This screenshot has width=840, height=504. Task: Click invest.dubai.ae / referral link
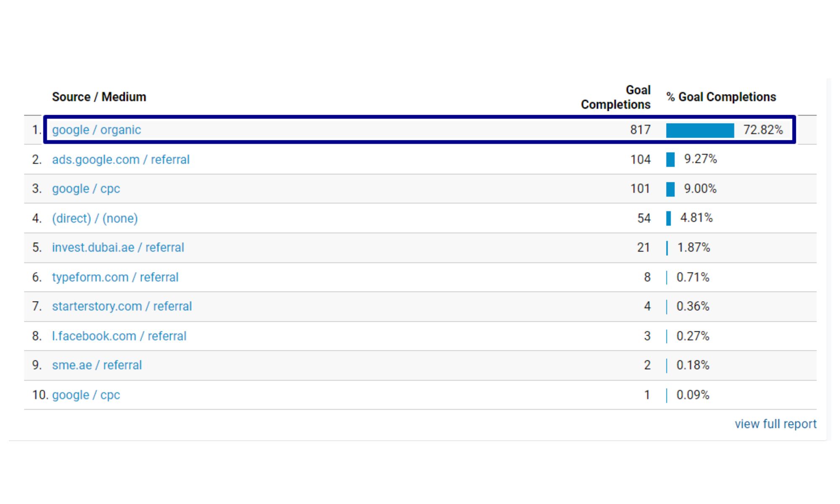118,247
